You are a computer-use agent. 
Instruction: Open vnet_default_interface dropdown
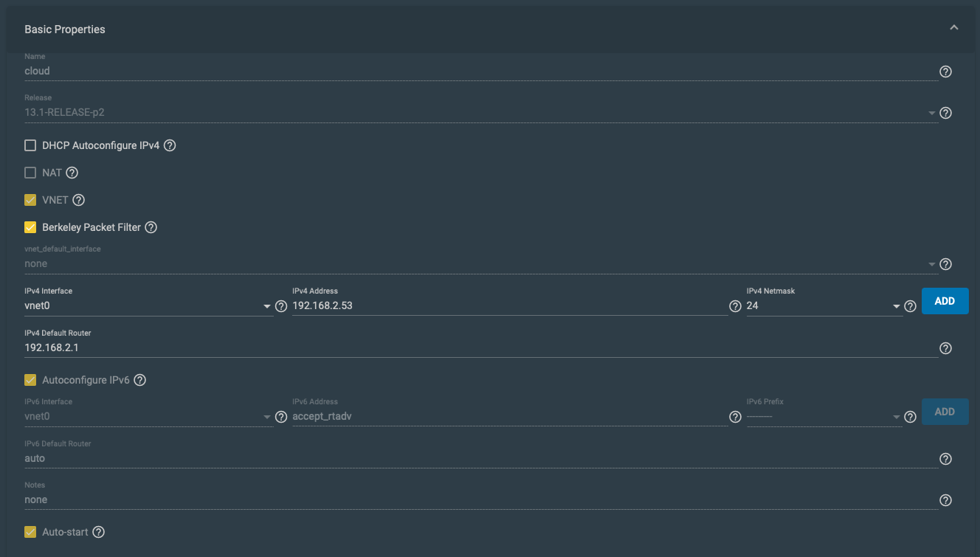pos(481,264)
